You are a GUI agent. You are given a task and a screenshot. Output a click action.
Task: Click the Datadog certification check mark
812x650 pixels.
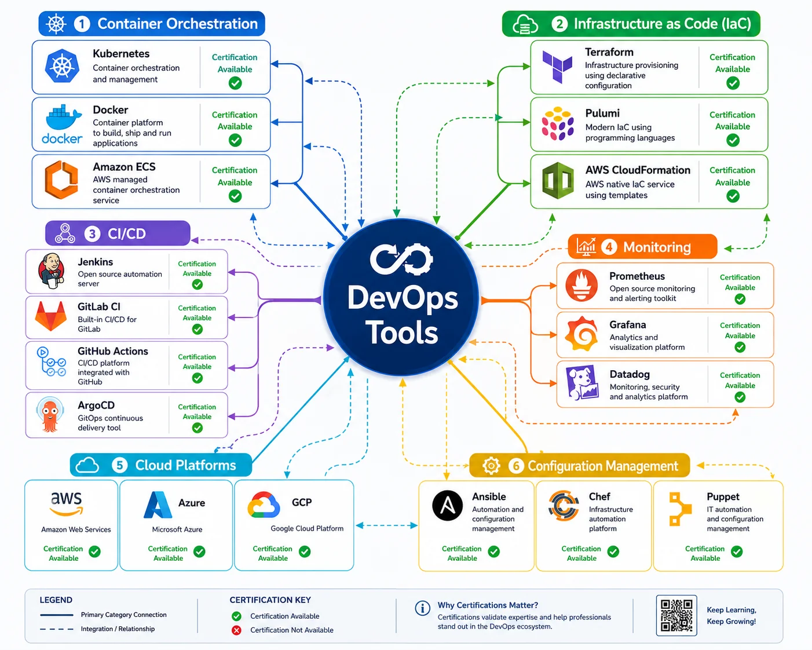[x=740, y=397]
